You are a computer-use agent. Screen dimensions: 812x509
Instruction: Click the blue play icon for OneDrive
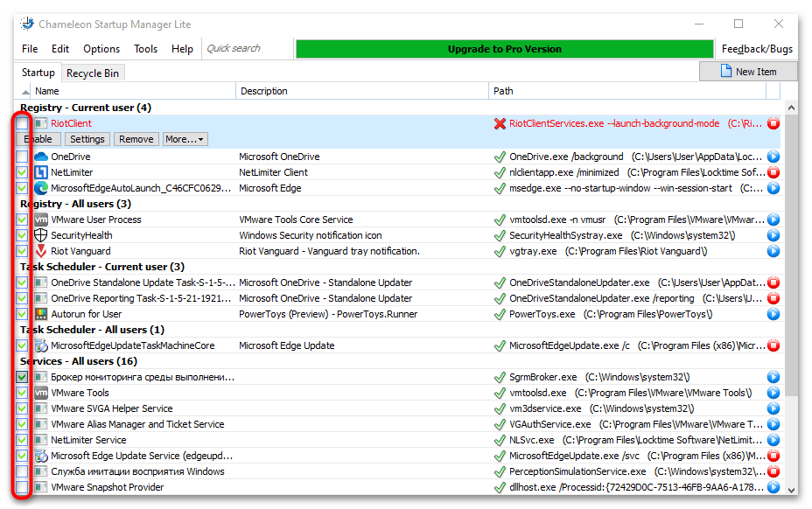tap(773, 157)
